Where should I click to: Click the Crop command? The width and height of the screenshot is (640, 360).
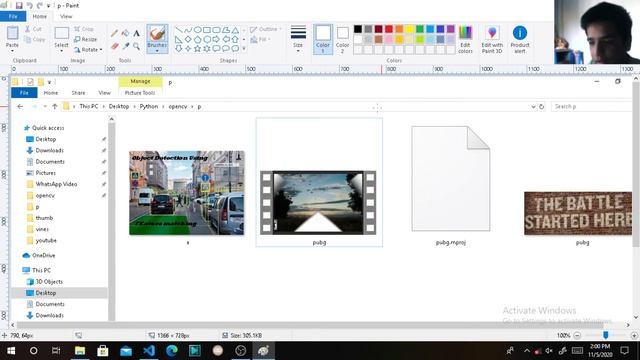tap(84, 29)
